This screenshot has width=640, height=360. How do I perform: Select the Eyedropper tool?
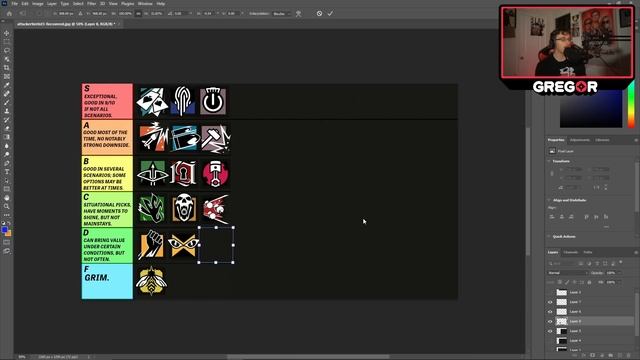pos(7,85)
